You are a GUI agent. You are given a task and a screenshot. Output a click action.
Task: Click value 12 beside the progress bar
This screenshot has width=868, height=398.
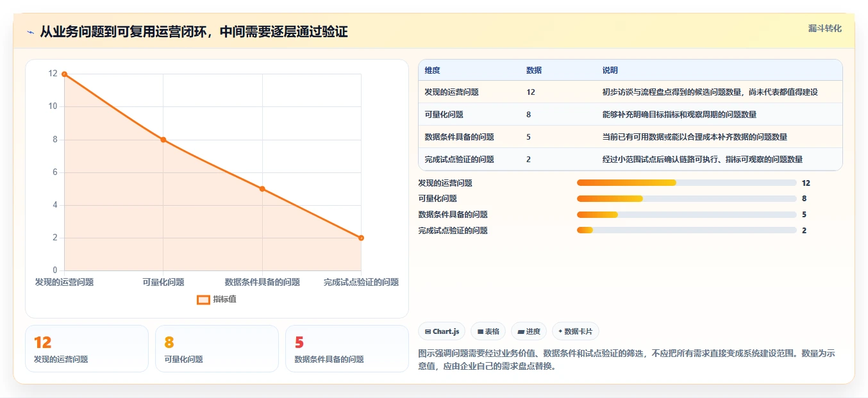806,183
